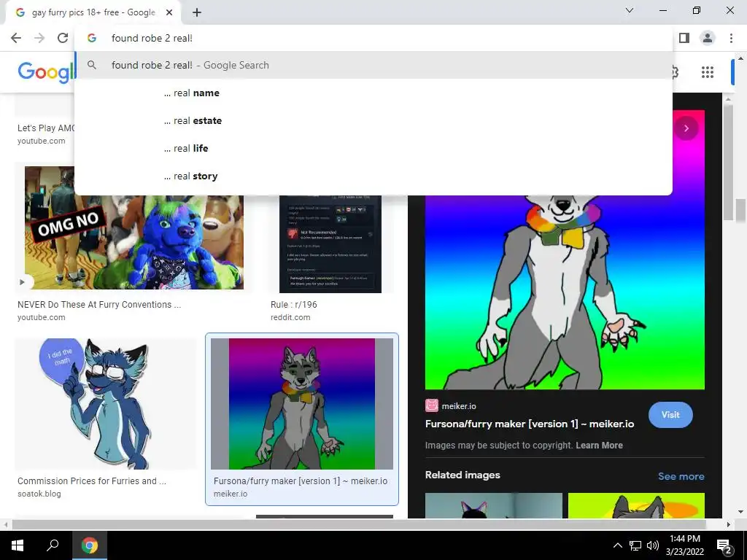Open the 'I did the math' blue character thumbnail
The width and height of the screenshot is (747, 560).
point(105,404)
